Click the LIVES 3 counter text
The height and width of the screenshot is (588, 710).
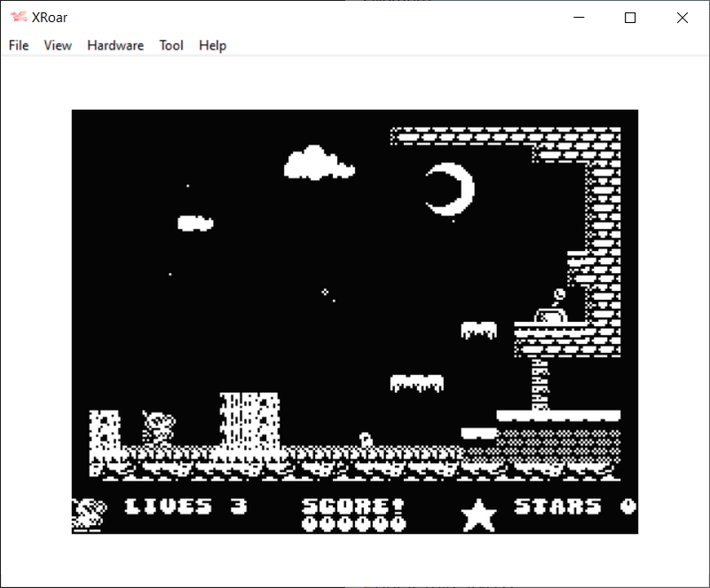click(185, 506)
